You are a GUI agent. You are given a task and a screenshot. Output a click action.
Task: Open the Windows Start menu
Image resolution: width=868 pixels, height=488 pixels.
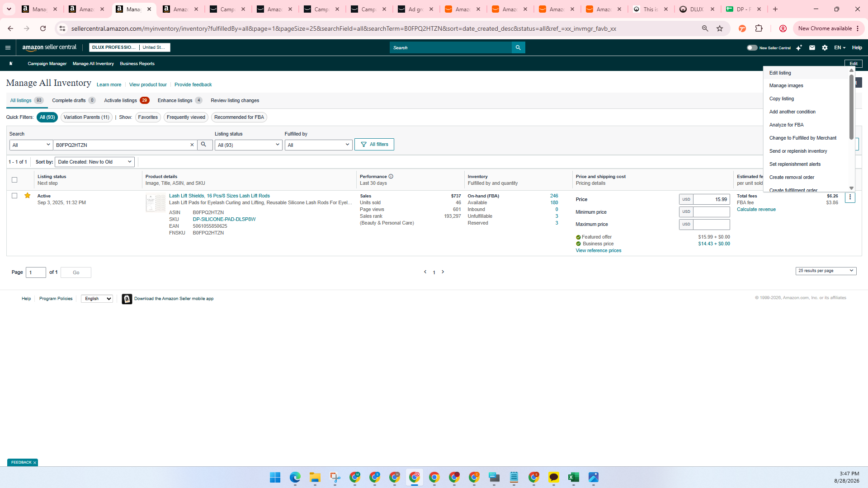pyautogui.click(x=275, y=477)
